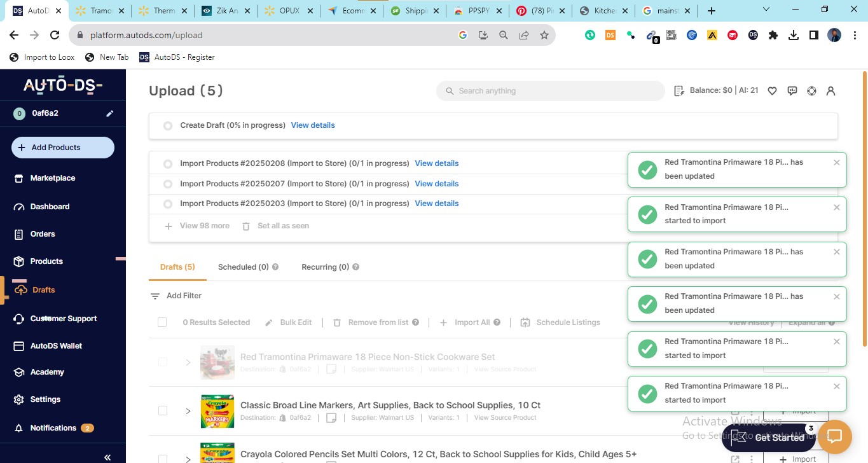The width and height of the screenshot is (868, 463).
Task: Open Crayola markers product thumbnail
Action: pos(217,411)
